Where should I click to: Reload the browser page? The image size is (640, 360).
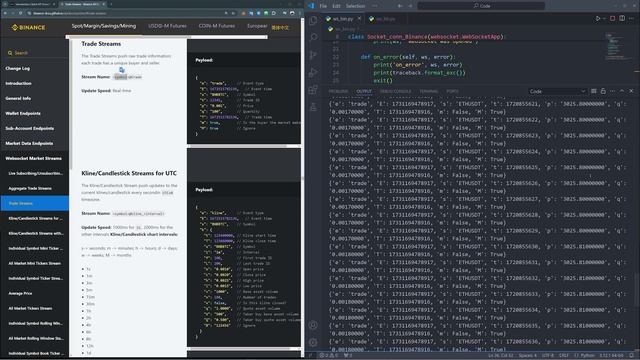[x=20, y=13]
